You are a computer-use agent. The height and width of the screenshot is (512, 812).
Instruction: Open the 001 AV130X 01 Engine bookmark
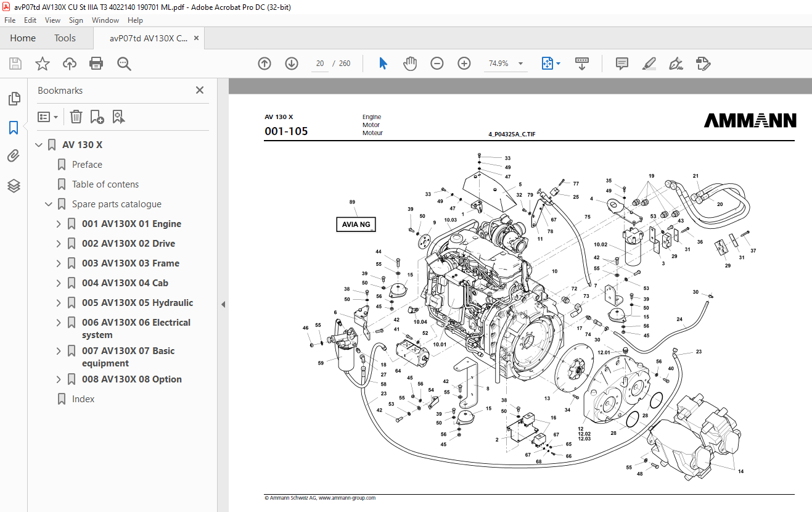131,224
